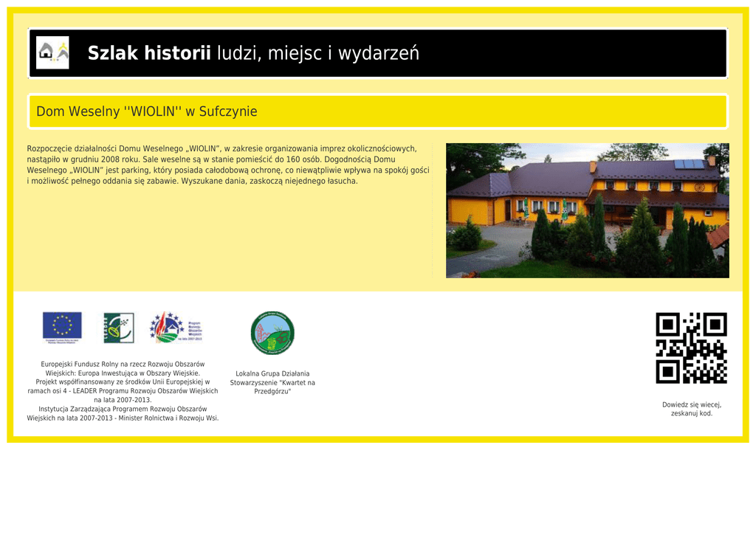Click the "Lokalna Grupa Działania" caption text
Image resolution: width=756 pixels, height=535 pixels.
(x=272, y=373)
